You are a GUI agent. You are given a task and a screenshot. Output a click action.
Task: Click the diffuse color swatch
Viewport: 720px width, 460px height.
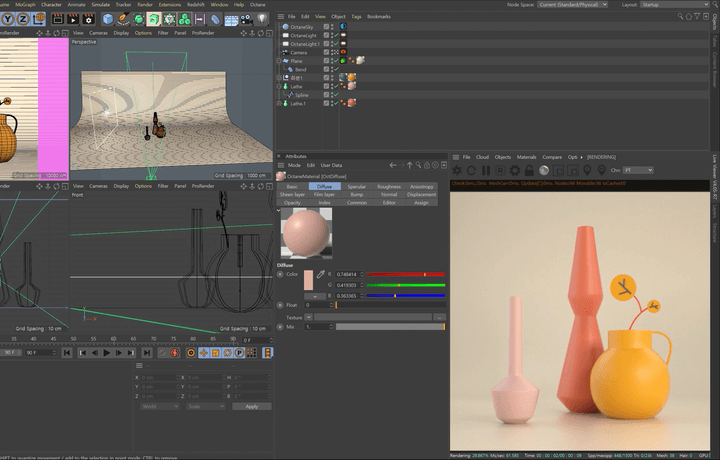308,280
